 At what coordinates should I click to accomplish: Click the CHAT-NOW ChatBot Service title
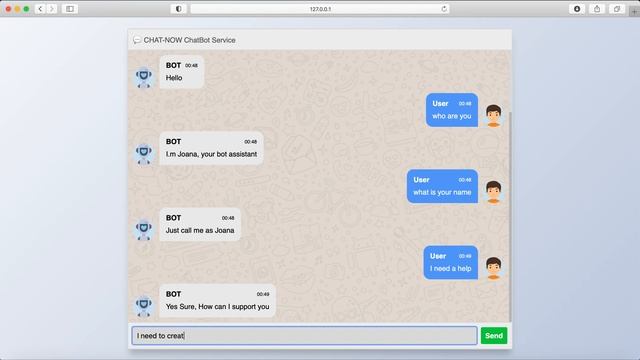point(189,40)
